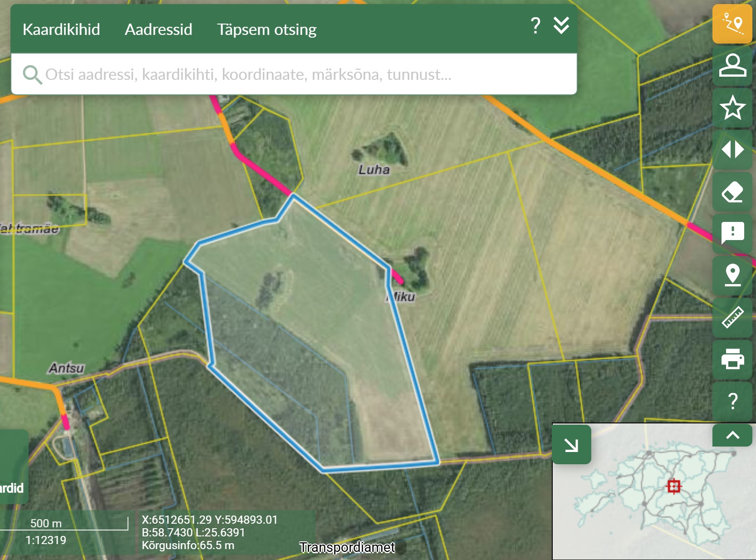Viewport: 756px width, 560px height.
Task: Expand search panel with double chevron
Action: pos(561,25)
